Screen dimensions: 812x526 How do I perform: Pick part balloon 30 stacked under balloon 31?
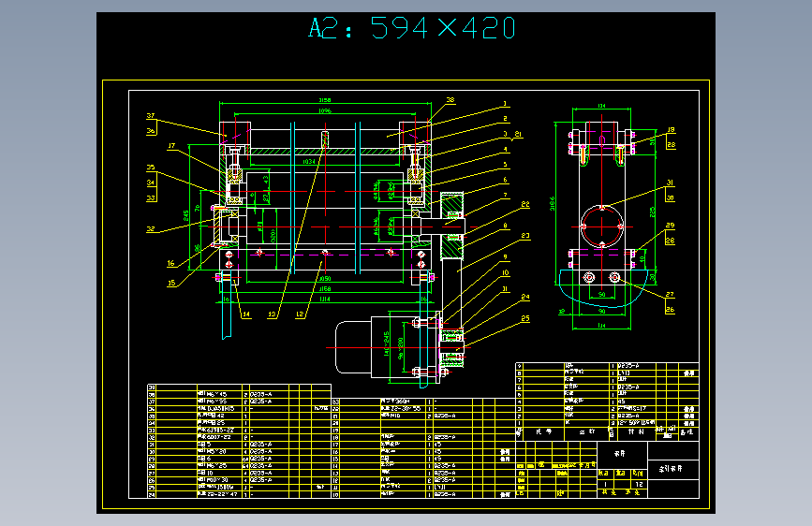pos(670,197)
